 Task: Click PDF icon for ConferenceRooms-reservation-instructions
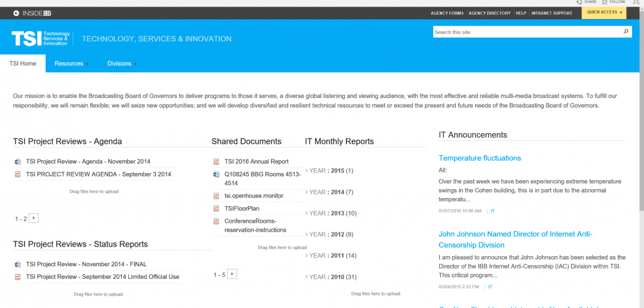point(216,221)
